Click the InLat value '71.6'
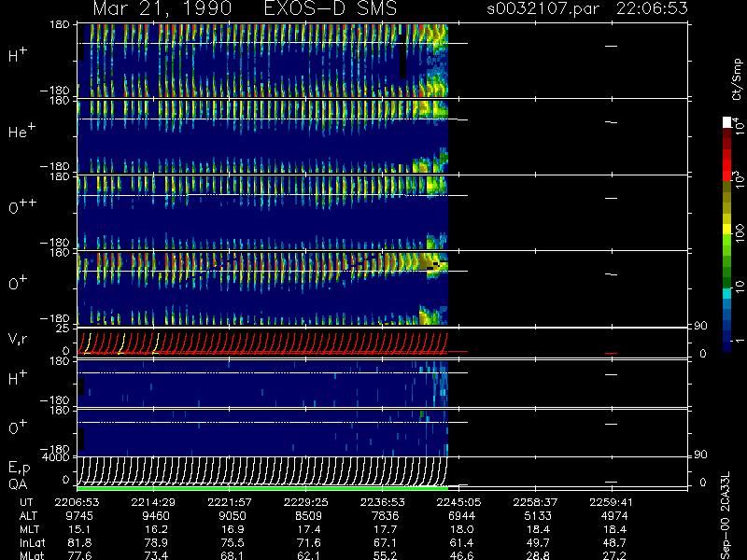Viewport: 747px width, 560px height. [309, 543]
